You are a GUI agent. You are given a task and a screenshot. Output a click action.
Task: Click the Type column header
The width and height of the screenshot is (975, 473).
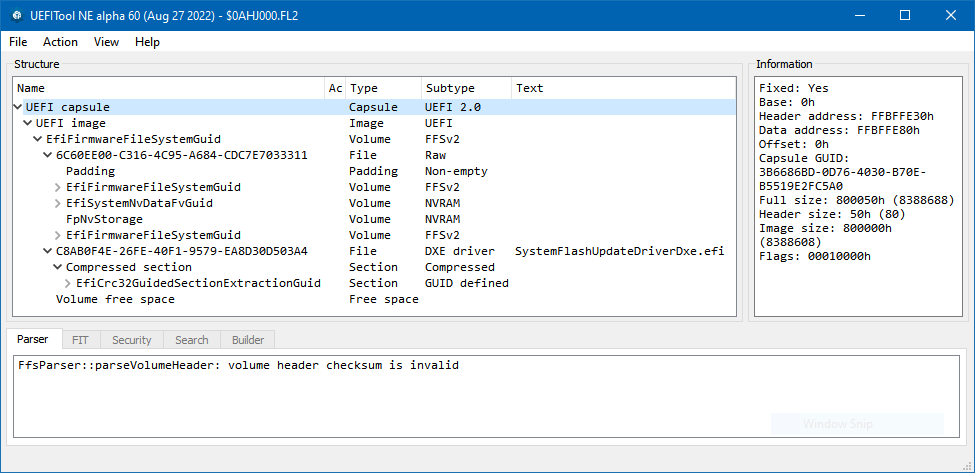tap(383, 88)
